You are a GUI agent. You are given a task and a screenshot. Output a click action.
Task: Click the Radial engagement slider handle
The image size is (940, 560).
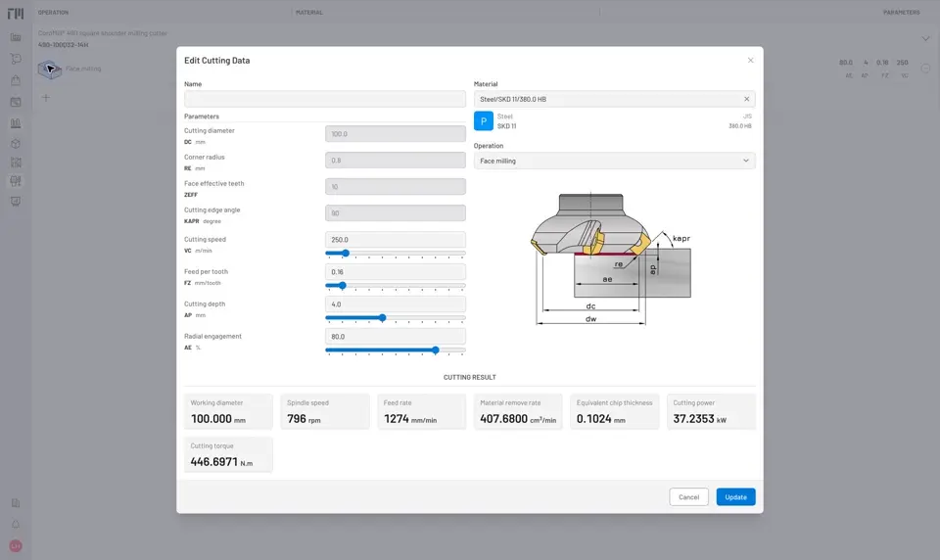coord(436,350)
